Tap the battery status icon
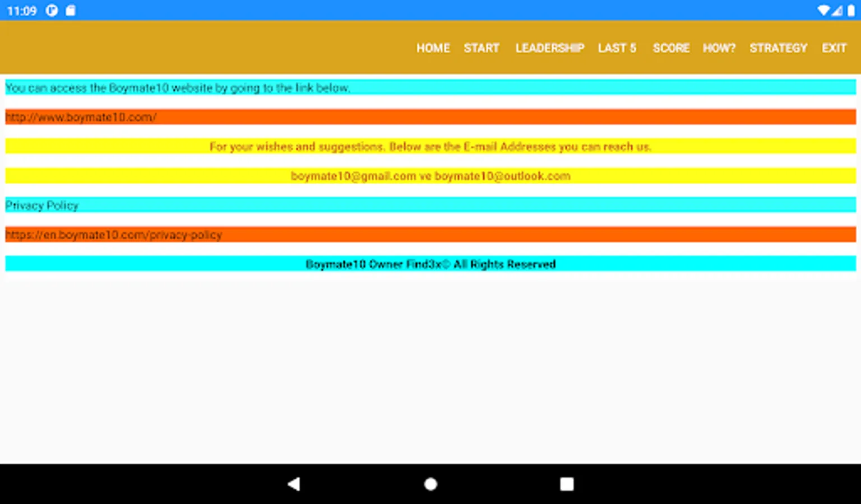 tap(851, 11)
